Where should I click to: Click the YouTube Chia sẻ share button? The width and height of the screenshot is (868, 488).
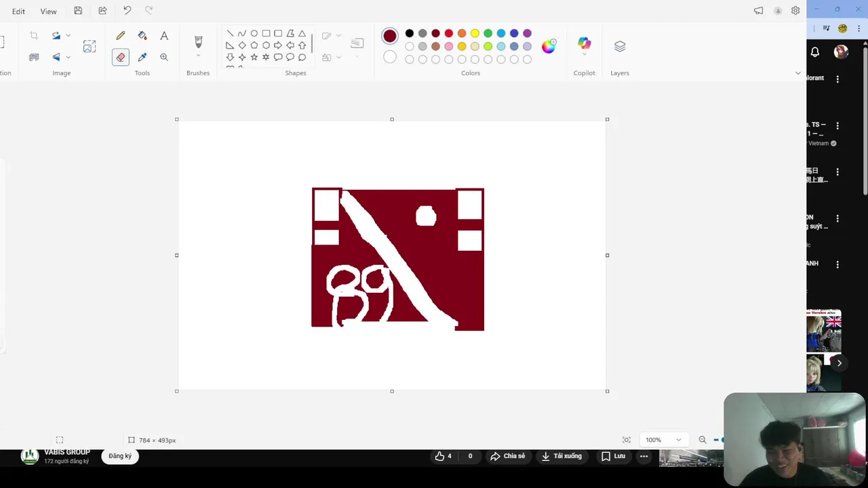pyautogui.click(x=508, y=456)
